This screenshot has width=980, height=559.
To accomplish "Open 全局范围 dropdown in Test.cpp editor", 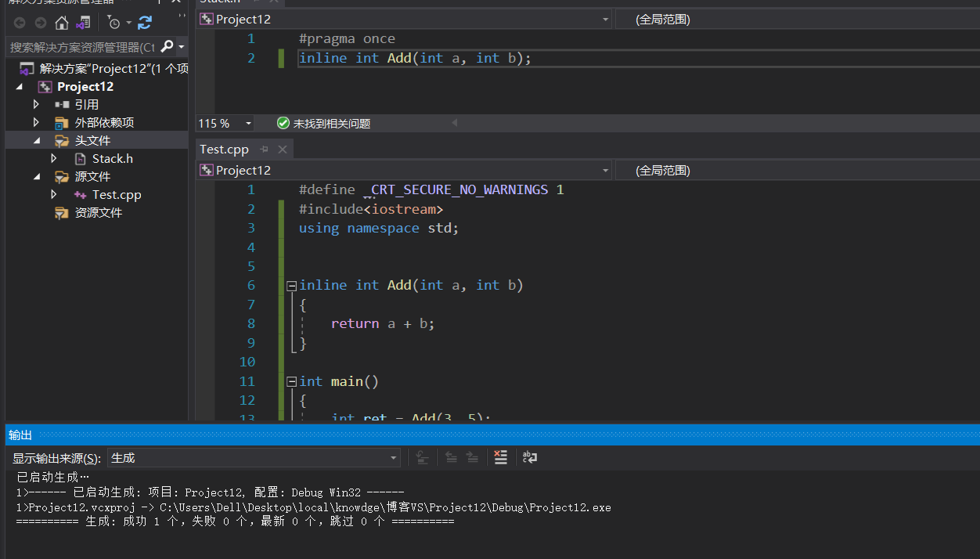I will point(798,170).
